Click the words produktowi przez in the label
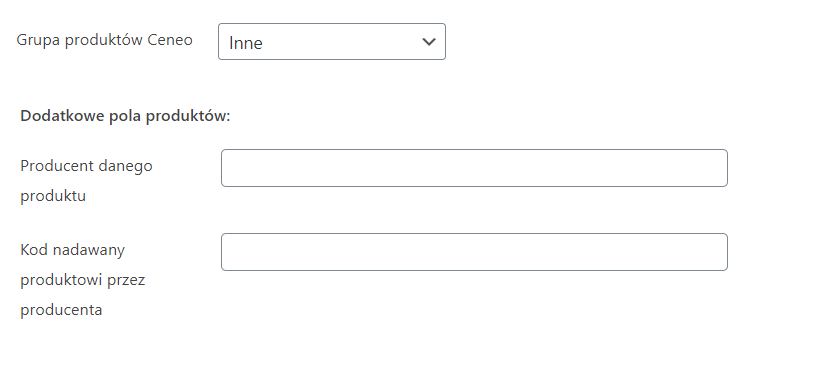This screenshot has height=380, width=839. (x=83, y=280)
